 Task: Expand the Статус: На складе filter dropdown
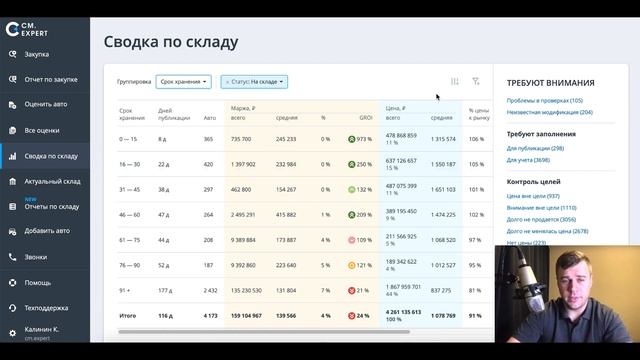[x=281, y=82]
